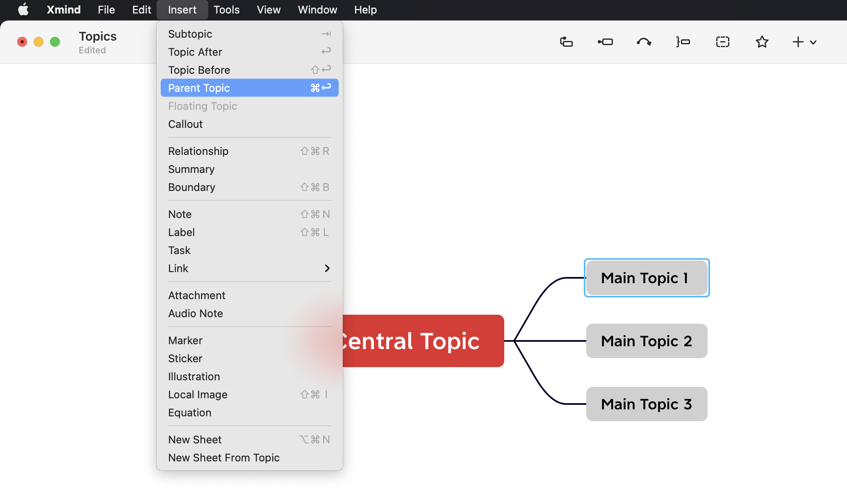
Task: Choose Task menu entry
Action: coord(249,250)
